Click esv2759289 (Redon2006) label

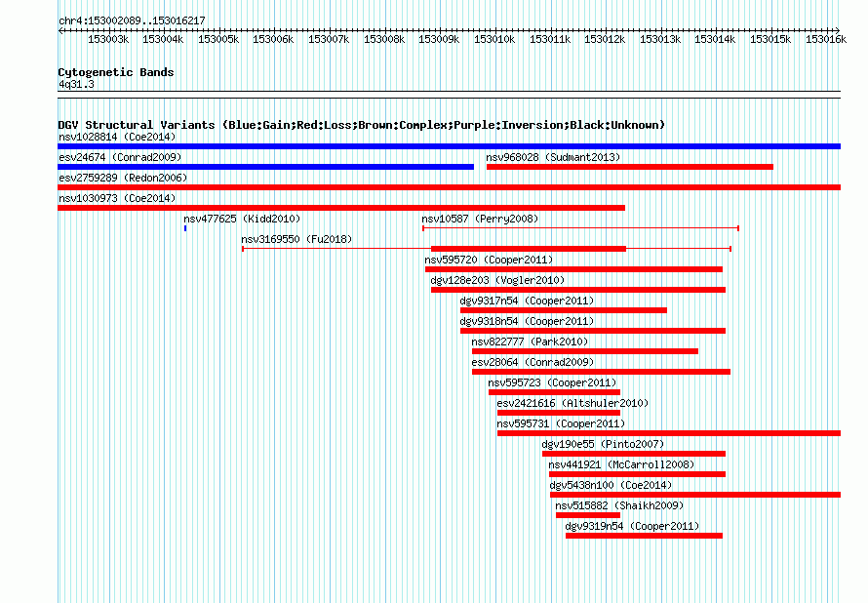[x=123, y=178]
